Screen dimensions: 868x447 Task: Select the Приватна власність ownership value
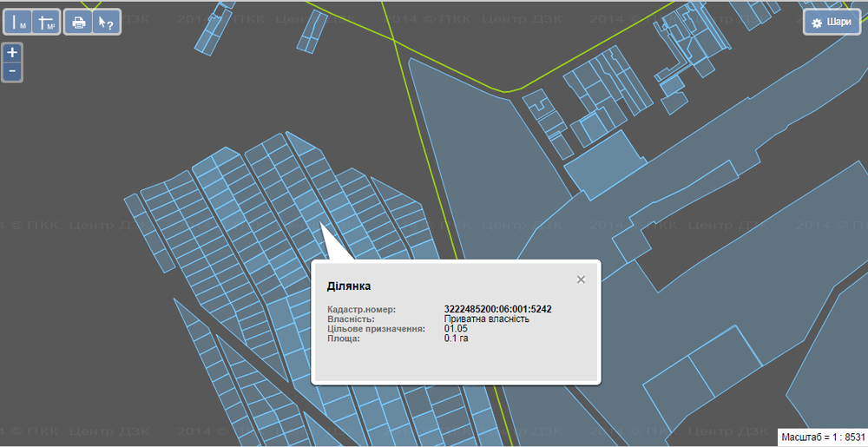[x=487, y=319]
